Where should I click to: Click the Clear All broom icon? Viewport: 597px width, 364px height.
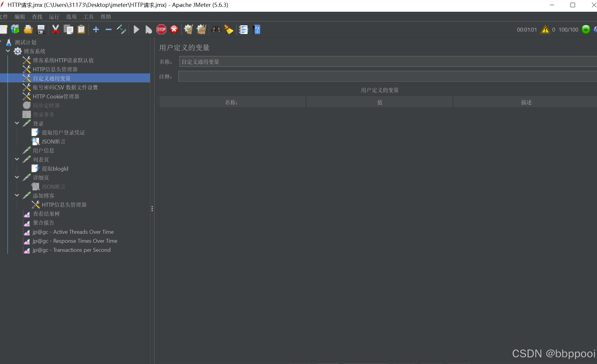pyautogui.click(x=201, y=29)
